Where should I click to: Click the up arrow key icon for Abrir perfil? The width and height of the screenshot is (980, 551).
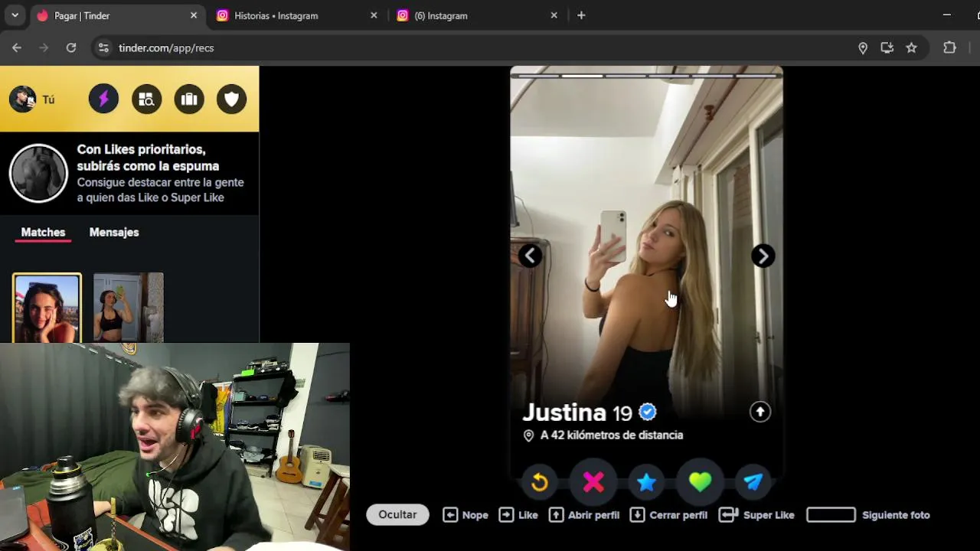pos(557,515)
